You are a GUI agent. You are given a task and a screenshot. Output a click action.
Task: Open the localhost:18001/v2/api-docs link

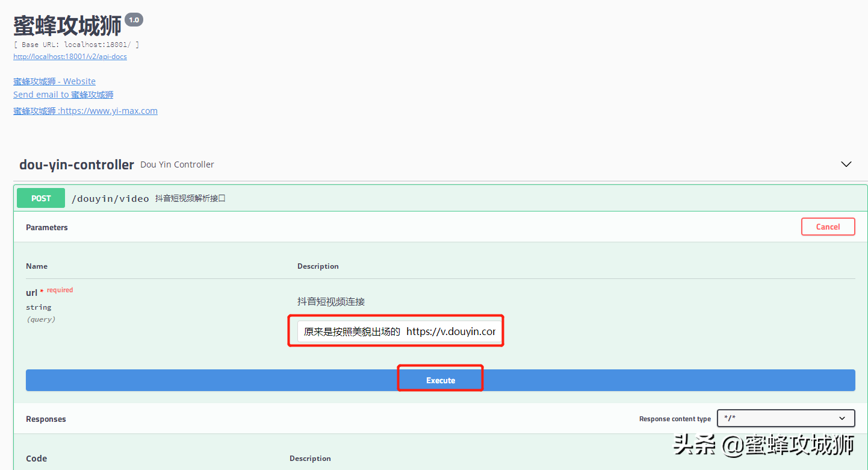[70, 57]
